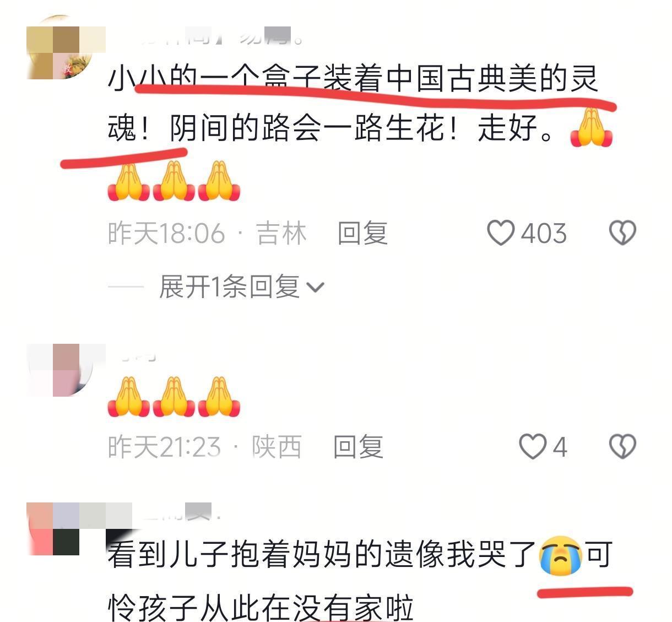Select the comment text 看到儿子抱着妈妈的遗像我哭了
Viewport: 672px width, 622px height.
pyautogui.click(x=322, y=555)
